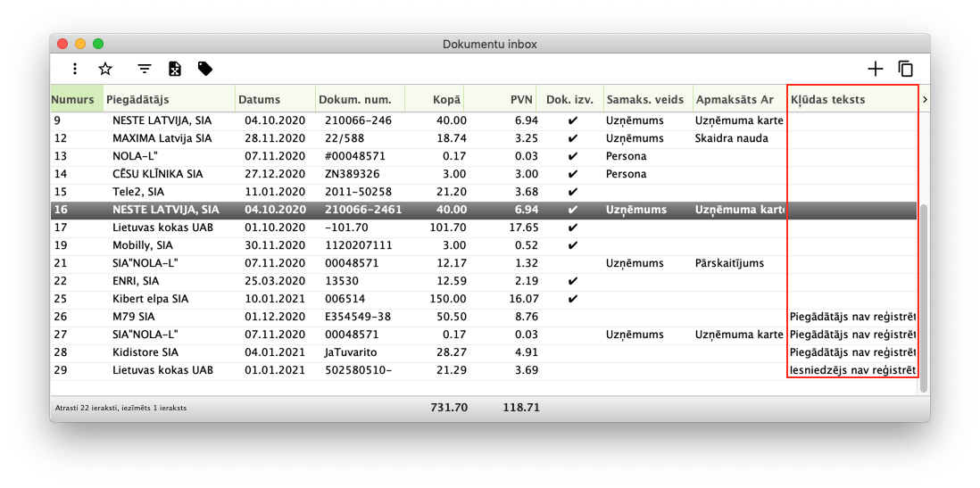The width and height of the screenshot is (980, 488).
Task: Click the vertical scrollbar thumb
Action: (924, 298)
